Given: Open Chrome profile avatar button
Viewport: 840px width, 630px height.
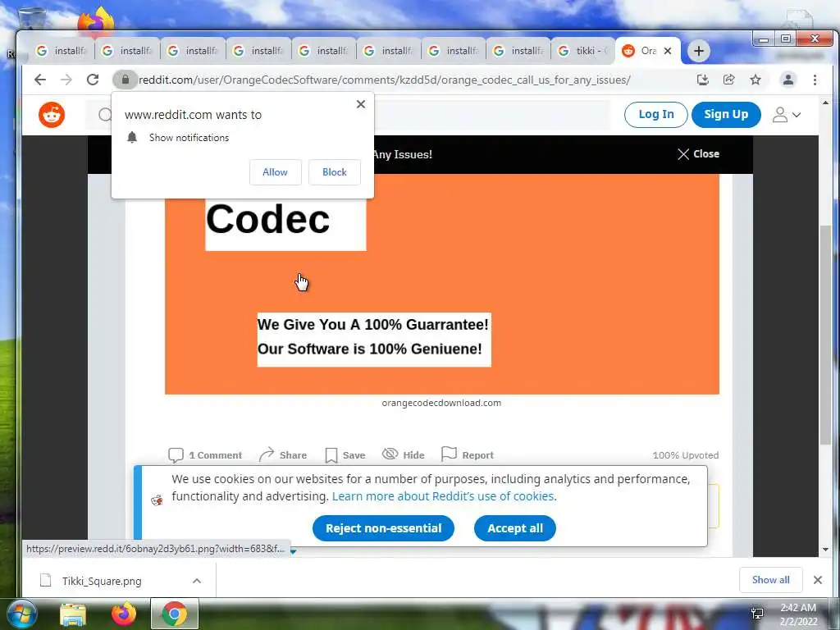Looking at the screenshot, I should pyautogui.click(x=788, y=80).
